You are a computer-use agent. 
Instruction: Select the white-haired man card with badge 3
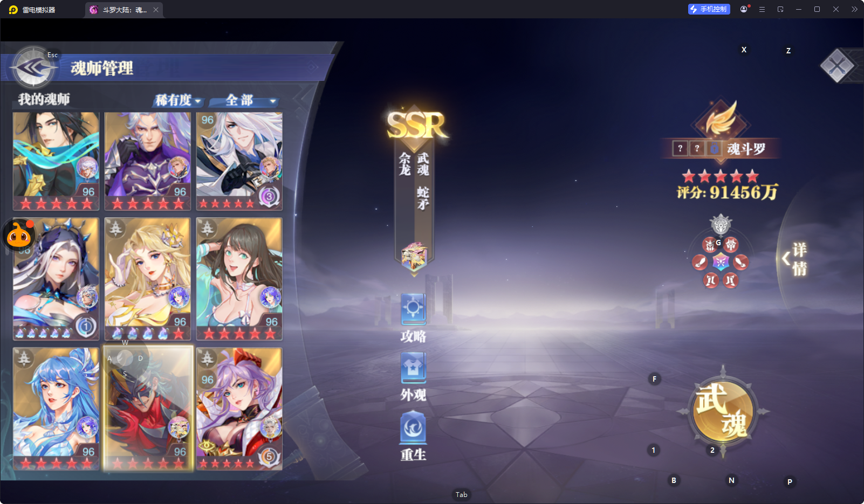pos(239,161)
